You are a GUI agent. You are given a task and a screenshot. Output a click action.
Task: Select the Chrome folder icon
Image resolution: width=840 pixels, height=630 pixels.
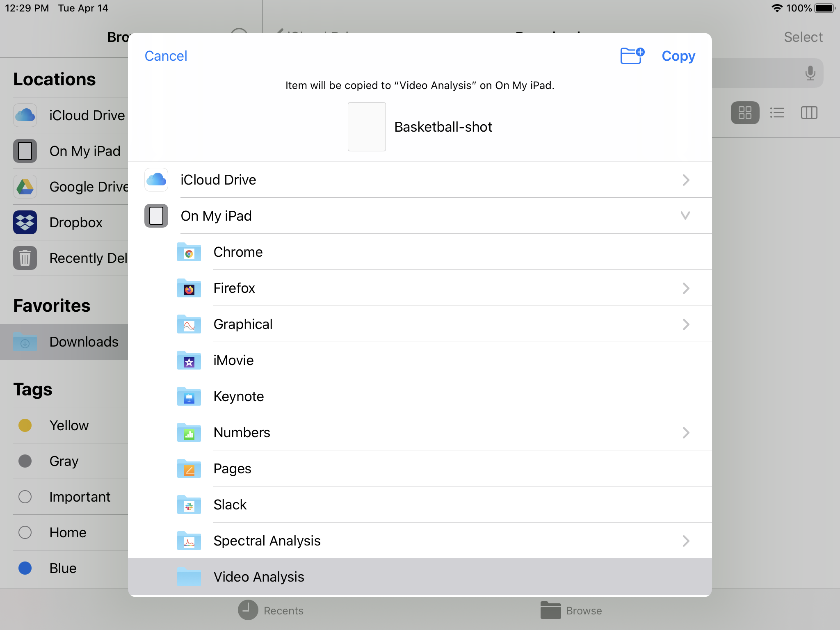pyautogui.click(x=189, y=252)
